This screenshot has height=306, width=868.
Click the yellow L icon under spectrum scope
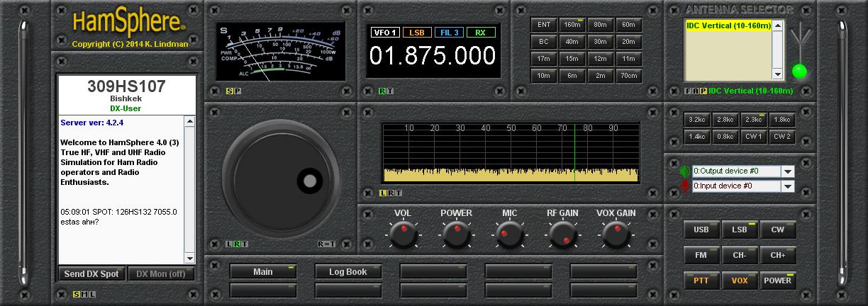point(383,193)
